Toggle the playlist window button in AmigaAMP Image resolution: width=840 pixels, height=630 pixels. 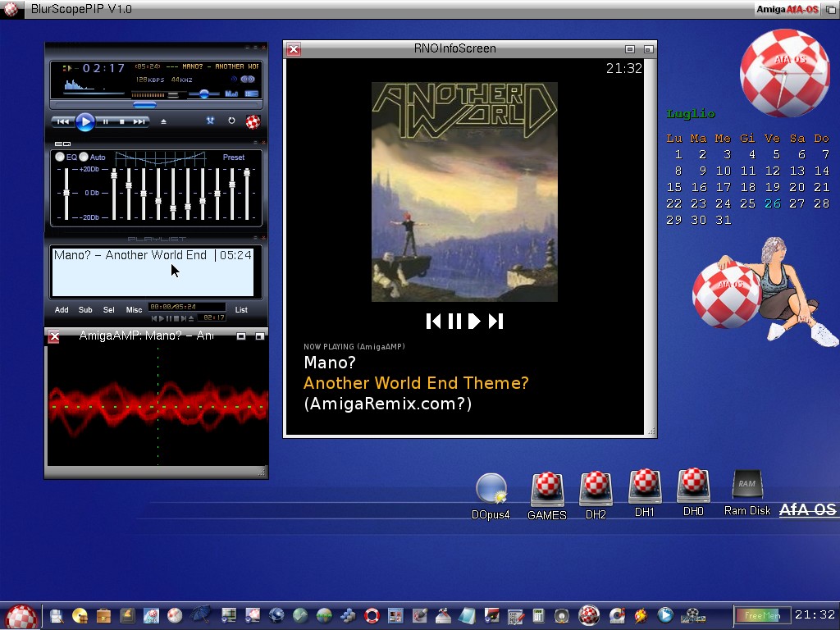[x=251, y=94]
